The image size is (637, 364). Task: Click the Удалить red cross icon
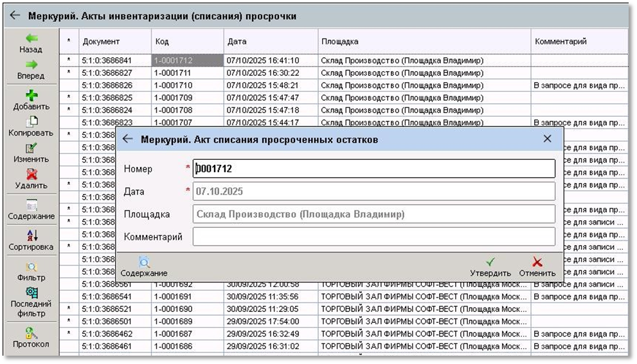(x=31, y=174)
